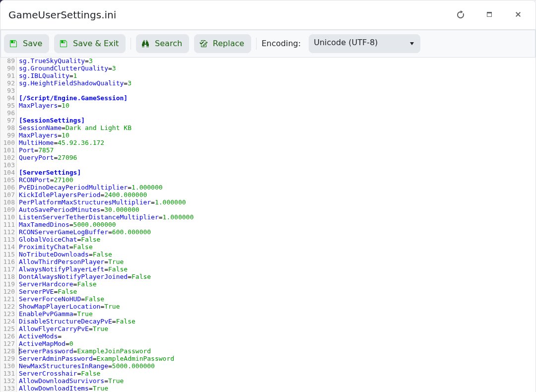The image size is (536, 392).
Task: Click the Save & Exit button
Action: tap(89, 43)
